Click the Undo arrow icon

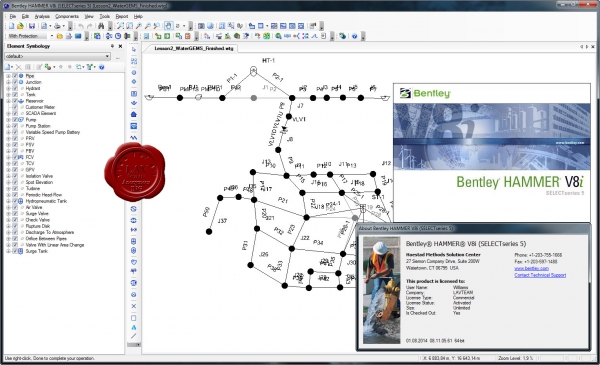point(81,26)
